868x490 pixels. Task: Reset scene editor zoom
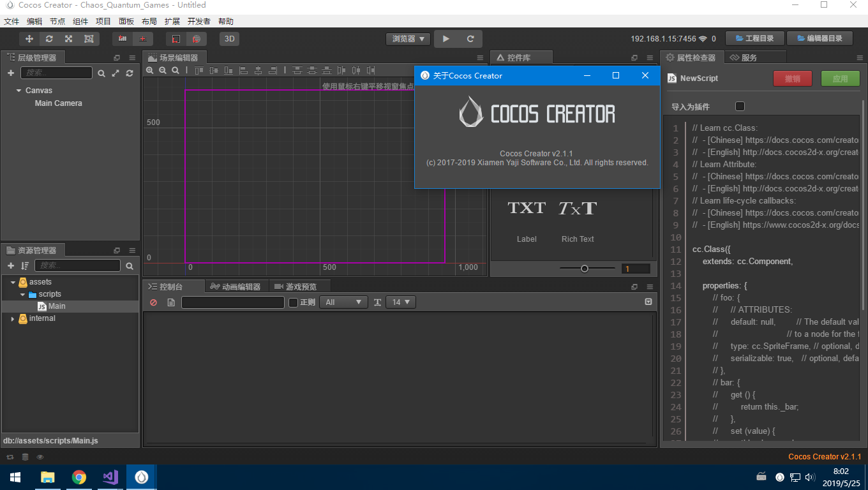point(176,71)
